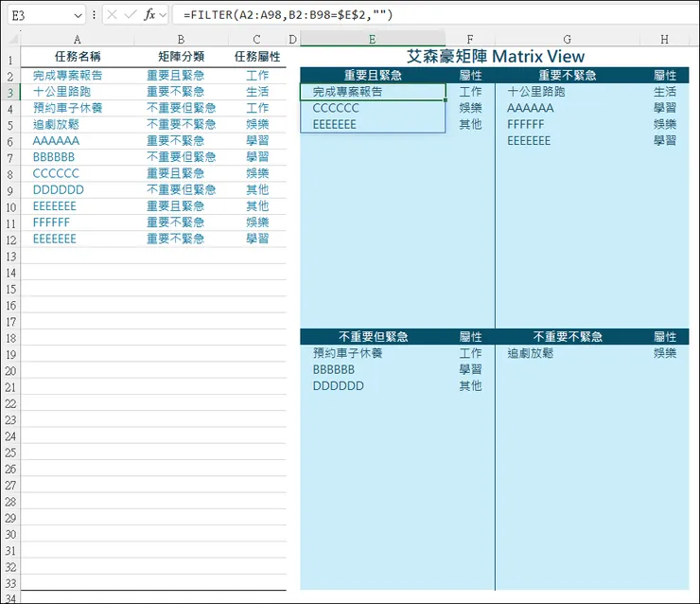
Task: Select column E header
Action: 373,40
